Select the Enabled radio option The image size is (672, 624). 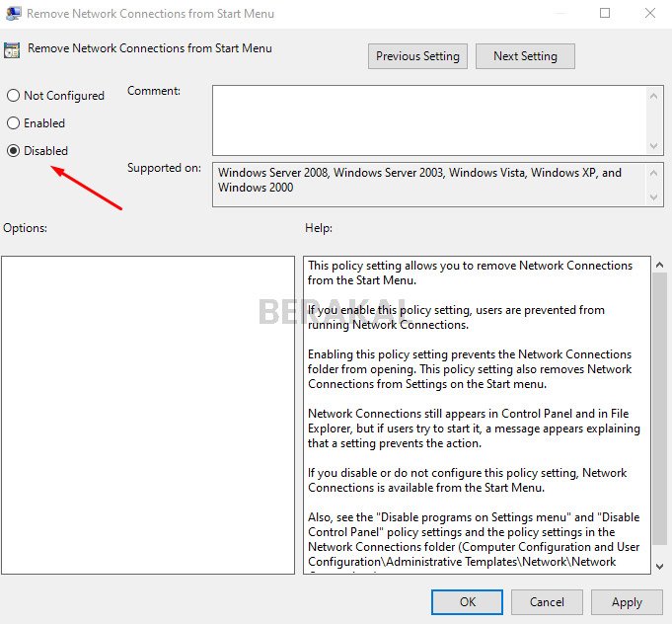(x=36, y=123)
